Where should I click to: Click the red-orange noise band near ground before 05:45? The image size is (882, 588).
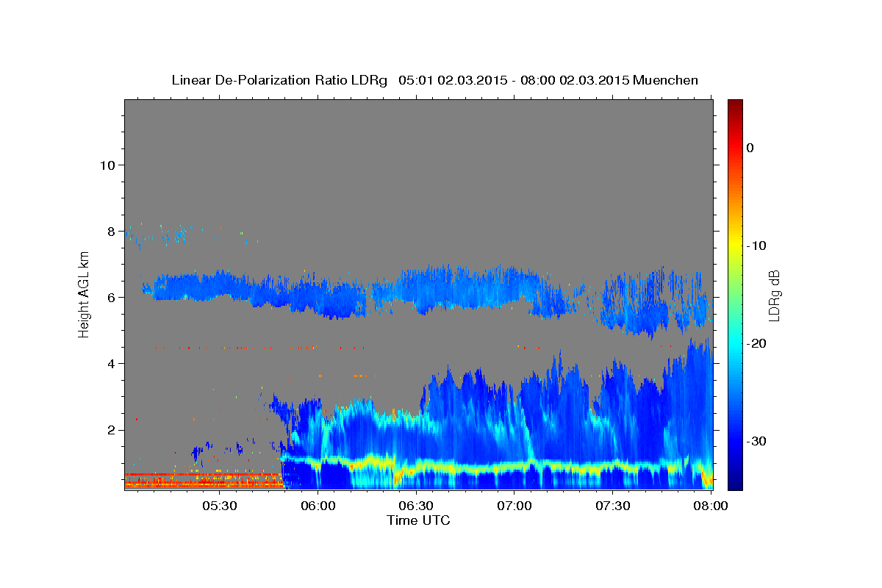click(x=204, y=480)
